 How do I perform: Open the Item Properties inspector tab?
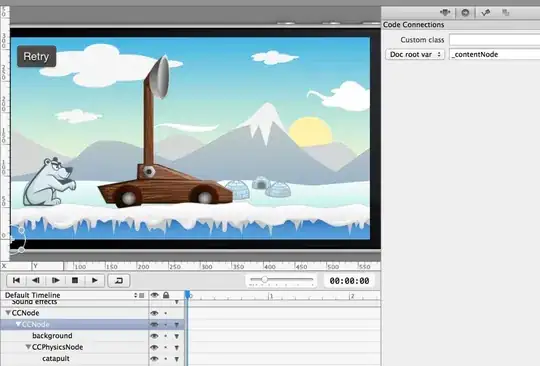pos(445,13)
